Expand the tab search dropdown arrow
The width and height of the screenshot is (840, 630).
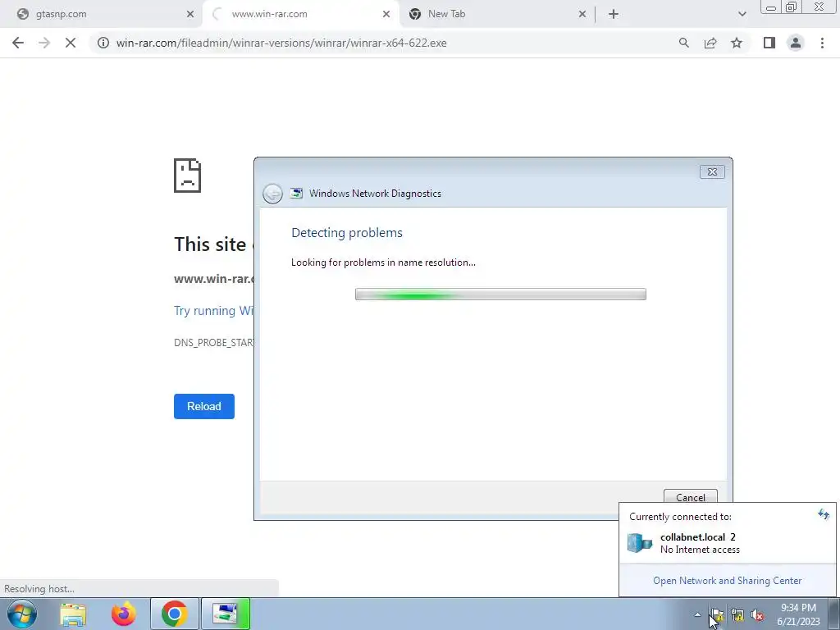point(742,15)
